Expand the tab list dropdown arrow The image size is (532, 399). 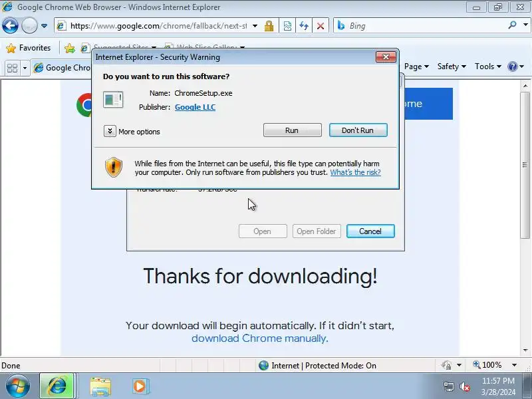point(25,68)
